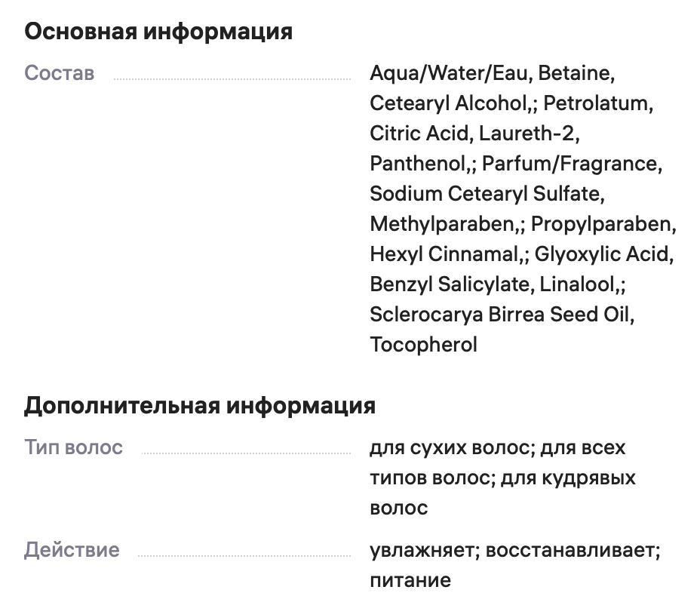
Task: Click the "Действие" label
Action: point(72,549)
